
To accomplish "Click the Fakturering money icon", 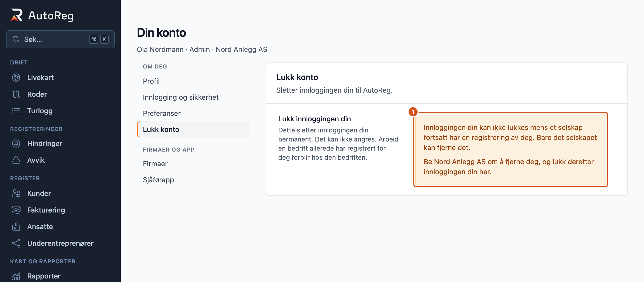I will click(x=16, y=210).
